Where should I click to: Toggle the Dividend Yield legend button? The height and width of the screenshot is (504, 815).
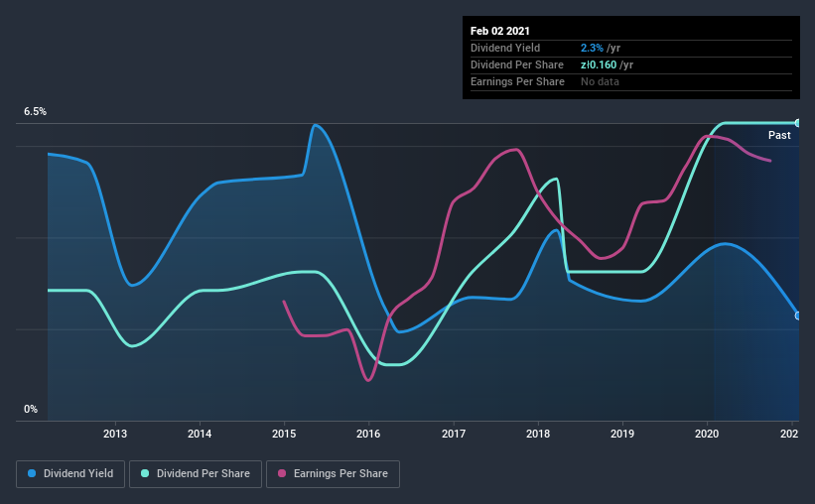(70, 474)
